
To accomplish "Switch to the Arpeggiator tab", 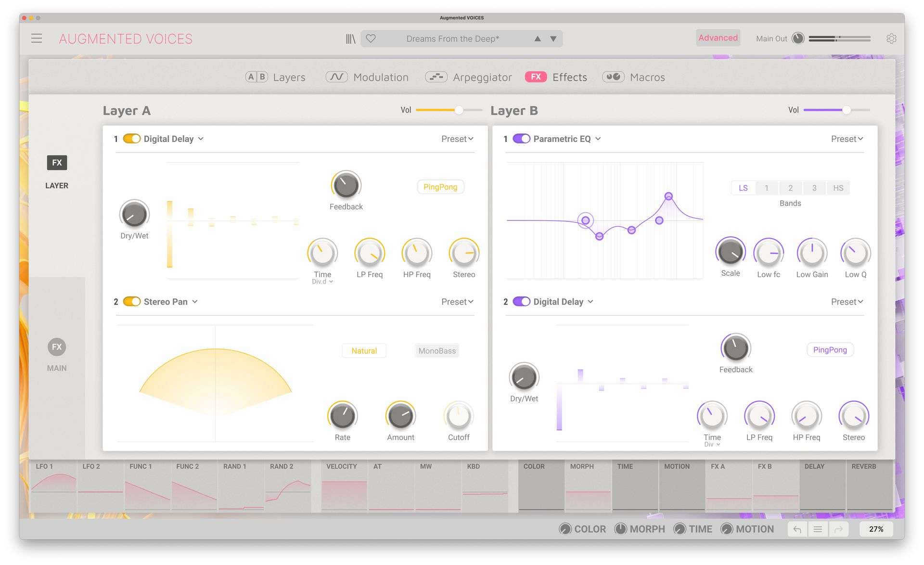I will 469,77.
